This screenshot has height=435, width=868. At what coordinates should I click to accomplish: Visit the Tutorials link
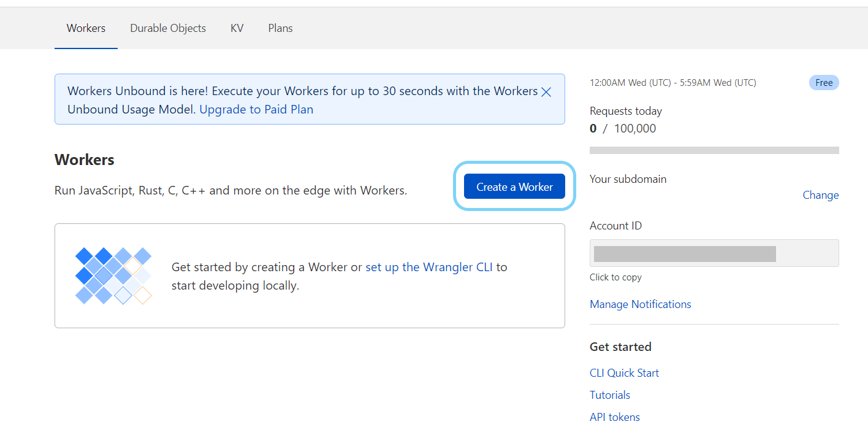click(610, 395)
